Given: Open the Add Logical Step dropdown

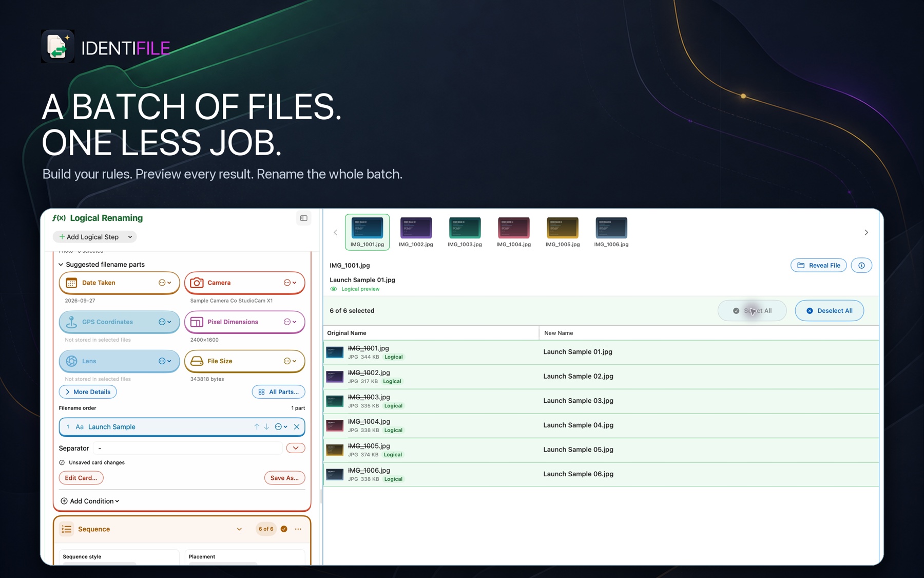Looking at the screenshot, I should (94, 237).
